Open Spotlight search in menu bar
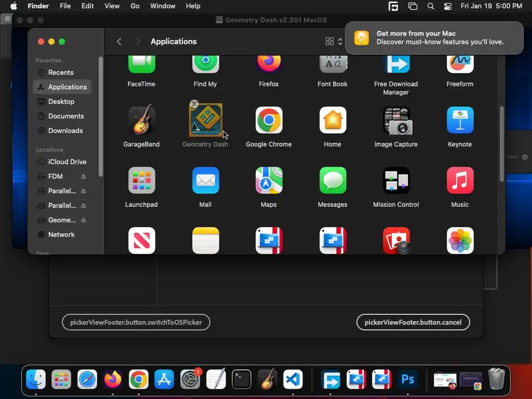Viewport: 532px width, 399px height. (431, 6)
